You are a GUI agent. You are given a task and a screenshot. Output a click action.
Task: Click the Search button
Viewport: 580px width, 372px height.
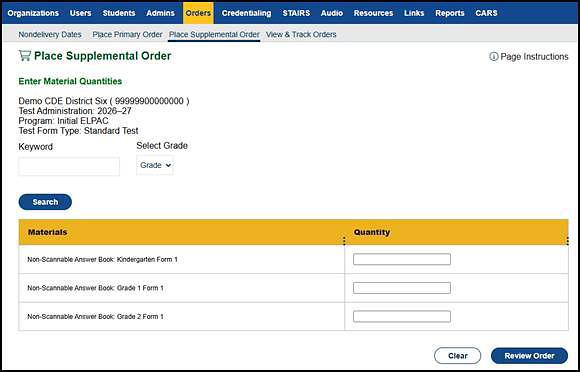click(45, 202)
